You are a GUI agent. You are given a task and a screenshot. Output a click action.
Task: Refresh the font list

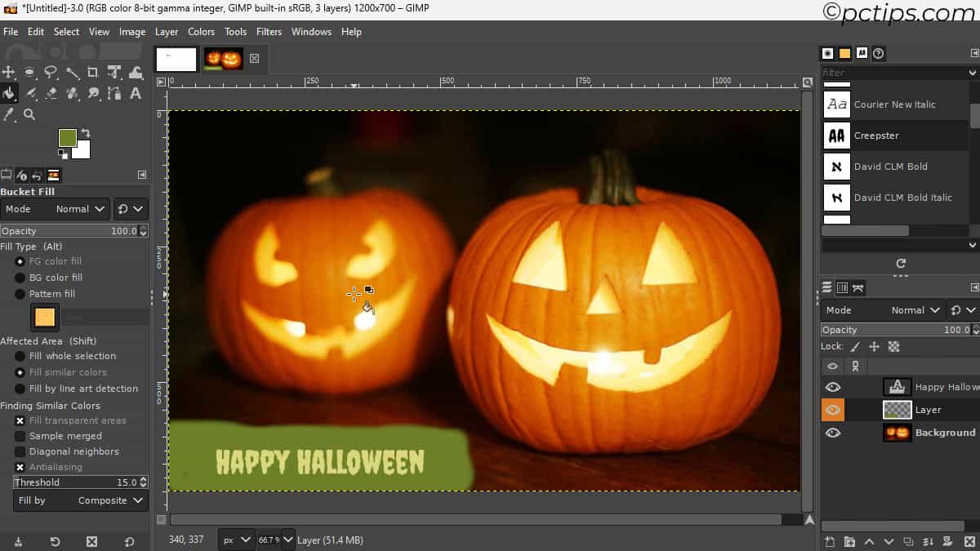(x=901, y=264)
